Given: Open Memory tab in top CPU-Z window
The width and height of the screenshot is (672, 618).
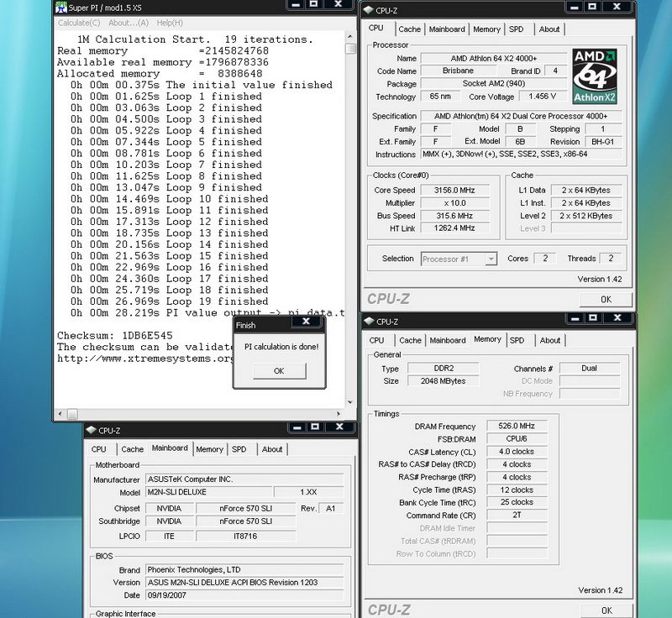Looking at the screenshot, I should click(x=486, y=29).
